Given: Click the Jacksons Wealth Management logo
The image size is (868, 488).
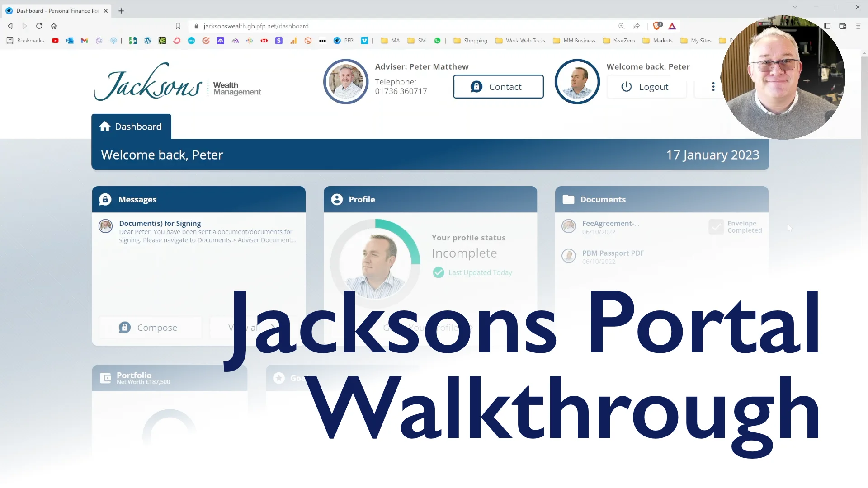Looking at the screenshot, I should click(x=178, y=82).
